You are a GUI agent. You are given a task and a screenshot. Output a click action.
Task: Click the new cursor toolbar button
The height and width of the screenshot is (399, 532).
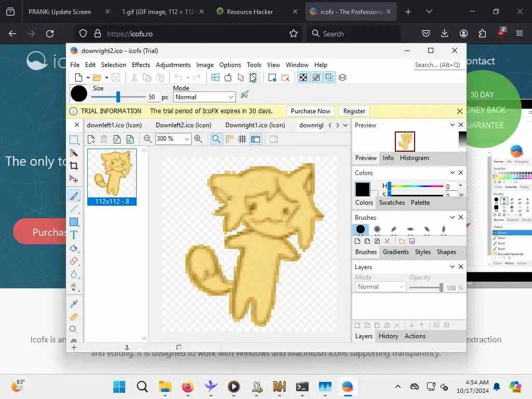coord(241,77)
